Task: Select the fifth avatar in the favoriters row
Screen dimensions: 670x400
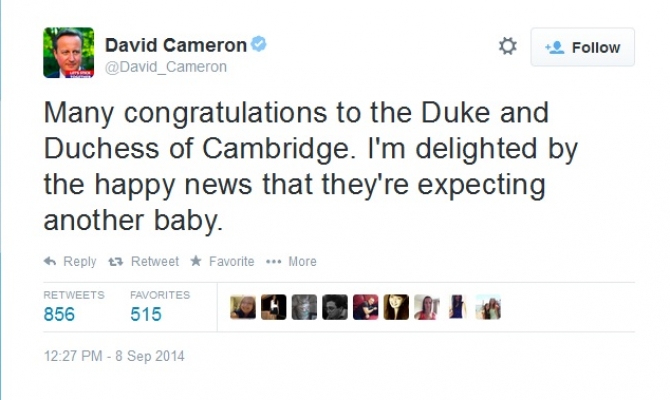Action: pyautogui.click(x=366, y=307)
